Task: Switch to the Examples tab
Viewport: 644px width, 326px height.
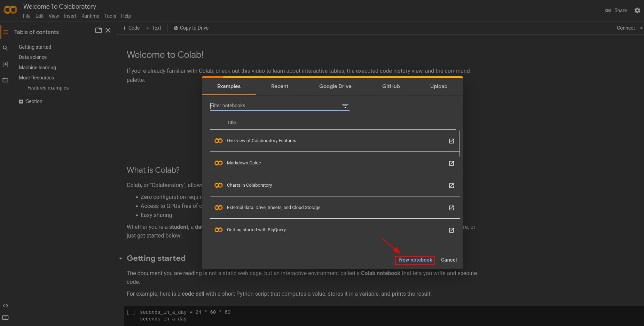Action: coord(229,86)
